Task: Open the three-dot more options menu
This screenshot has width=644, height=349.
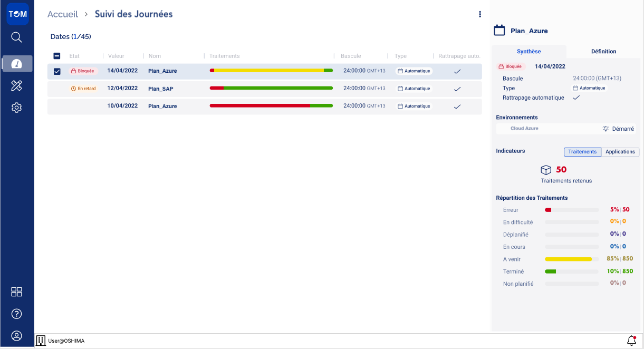Action: 479,14
